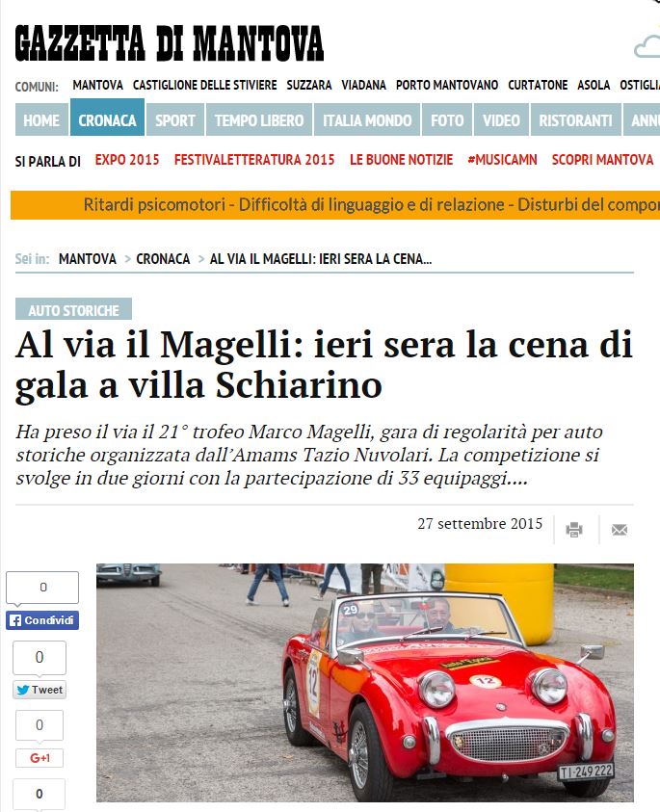
Task: Click the Google +1 button
Action: coord(40,758)
